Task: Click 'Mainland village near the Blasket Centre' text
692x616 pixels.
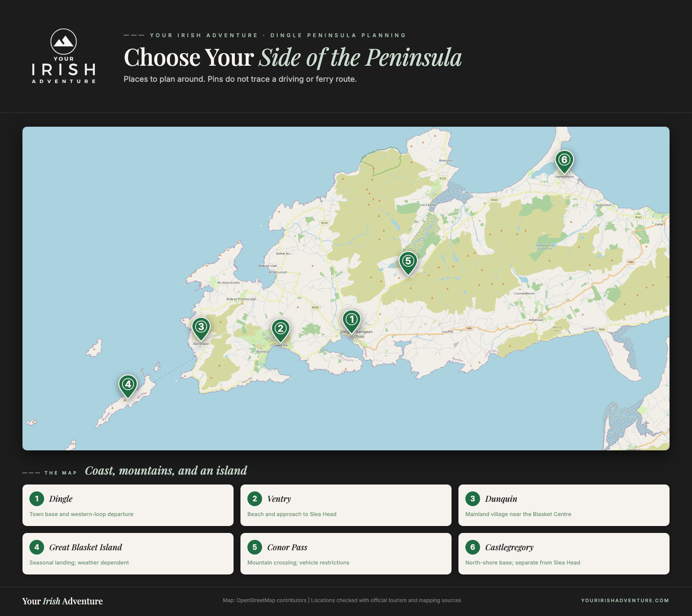Action: (518, 514)
